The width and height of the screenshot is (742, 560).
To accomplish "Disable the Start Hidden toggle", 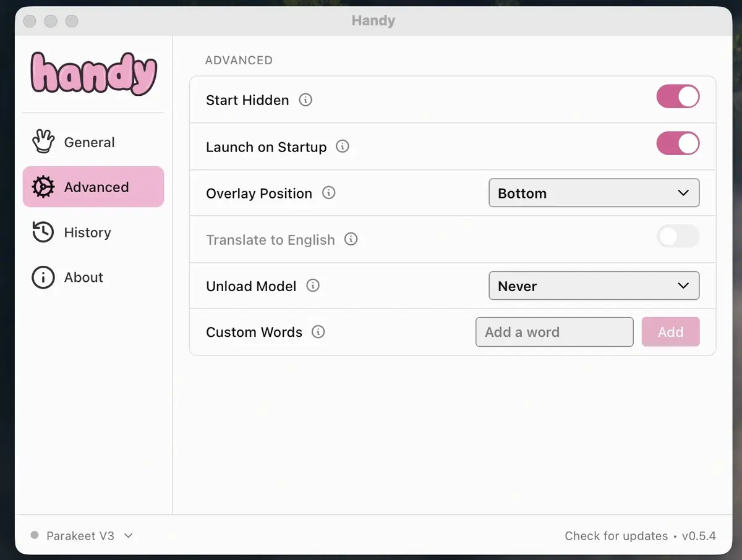I will click(678, 97).
